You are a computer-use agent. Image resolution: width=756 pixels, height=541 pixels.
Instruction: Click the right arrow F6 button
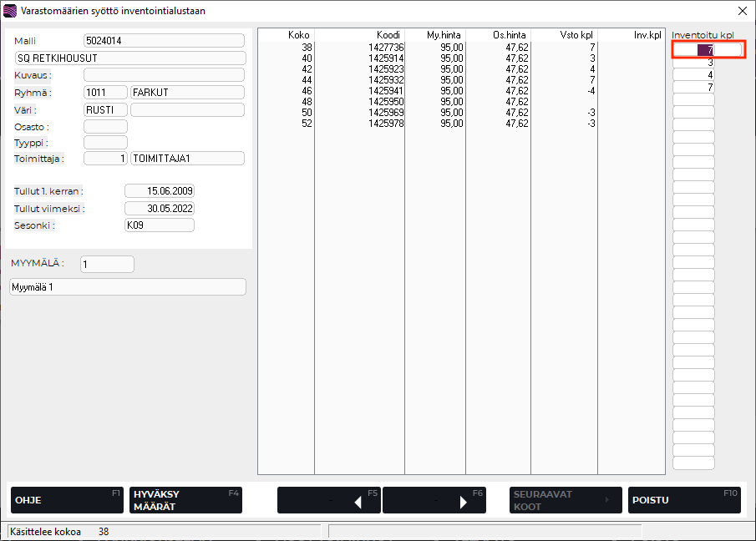[434, 500]
